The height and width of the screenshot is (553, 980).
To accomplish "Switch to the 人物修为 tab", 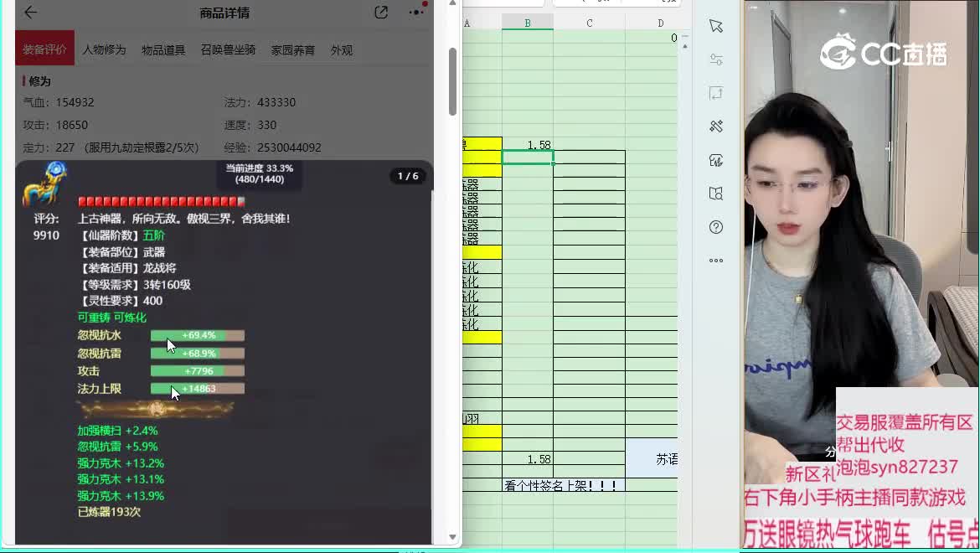I will [104, 50].
